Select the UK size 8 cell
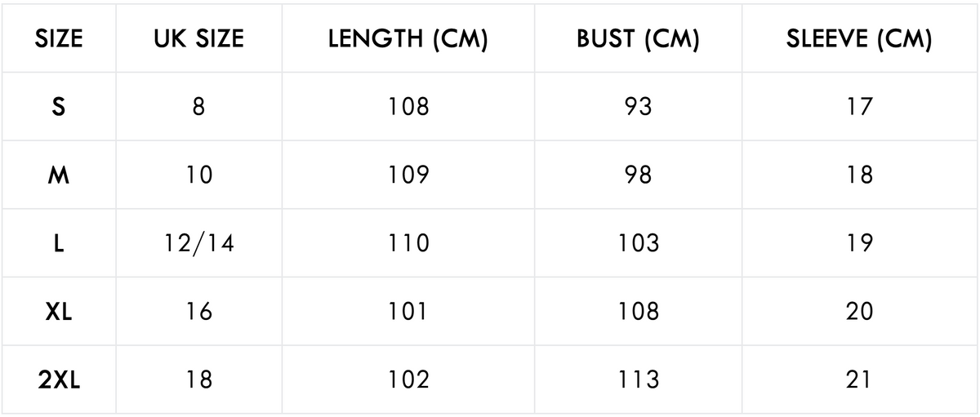The height and width of the screenshot is (417, 980). click(198, 107)
